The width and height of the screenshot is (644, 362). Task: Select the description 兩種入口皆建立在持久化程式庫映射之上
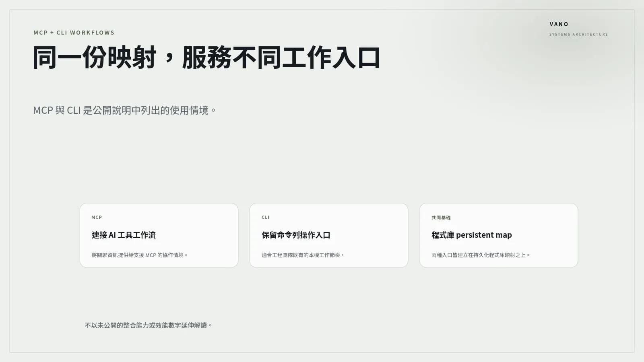481,255
